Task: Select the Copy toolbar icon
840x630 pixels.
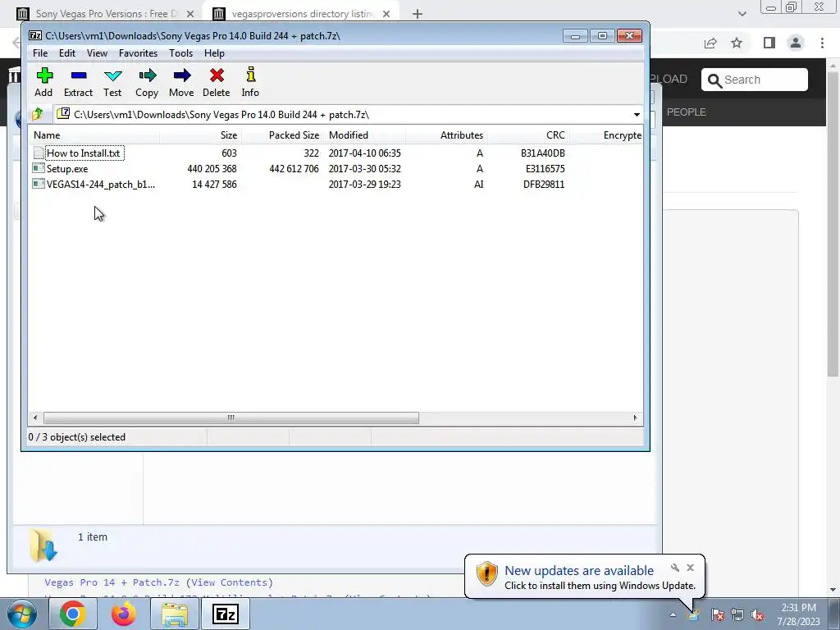Action: pos(147,82)
